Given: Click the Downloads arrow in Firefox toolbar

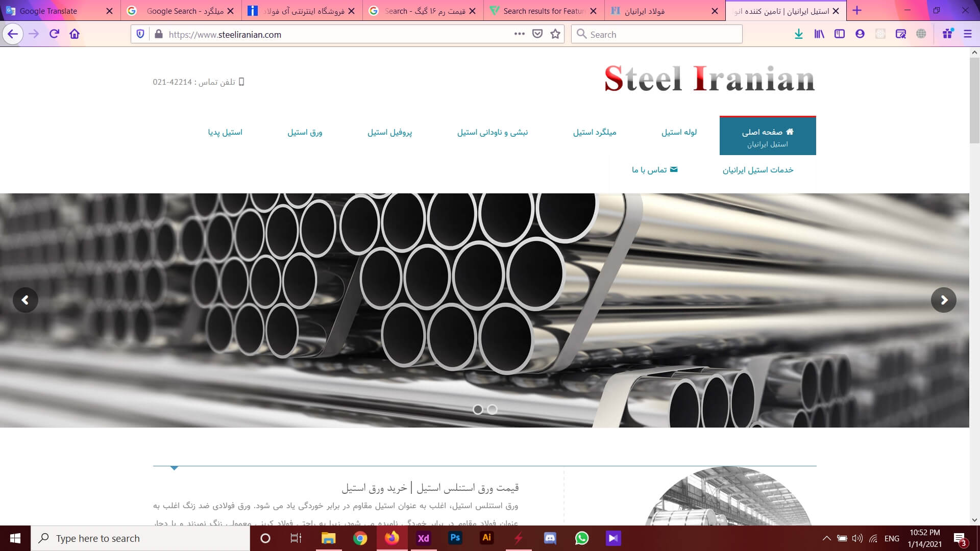Looking at the screenshot, I should 798,34.
